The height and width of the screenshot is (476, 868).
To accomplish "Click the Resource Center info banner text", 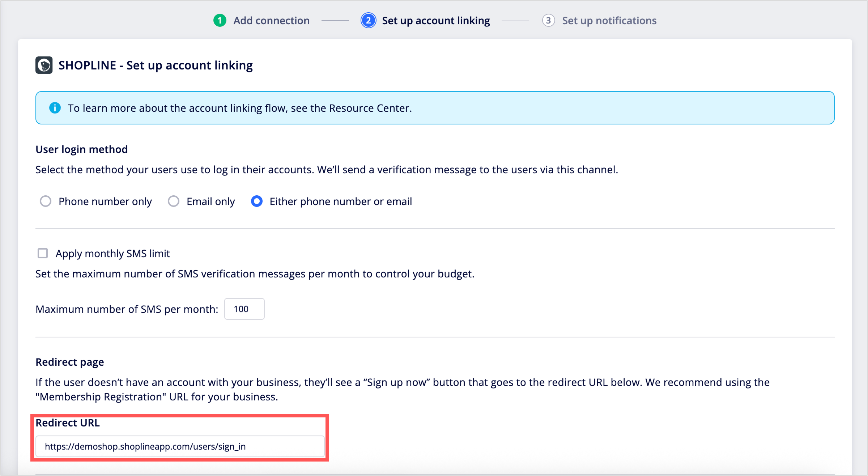I will [240, 108].
